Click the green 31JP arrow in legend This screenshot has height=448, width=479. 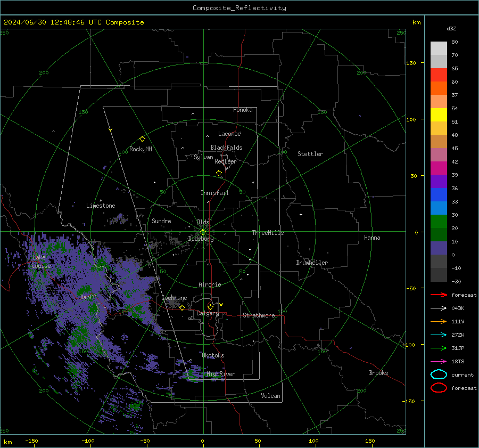439,348
